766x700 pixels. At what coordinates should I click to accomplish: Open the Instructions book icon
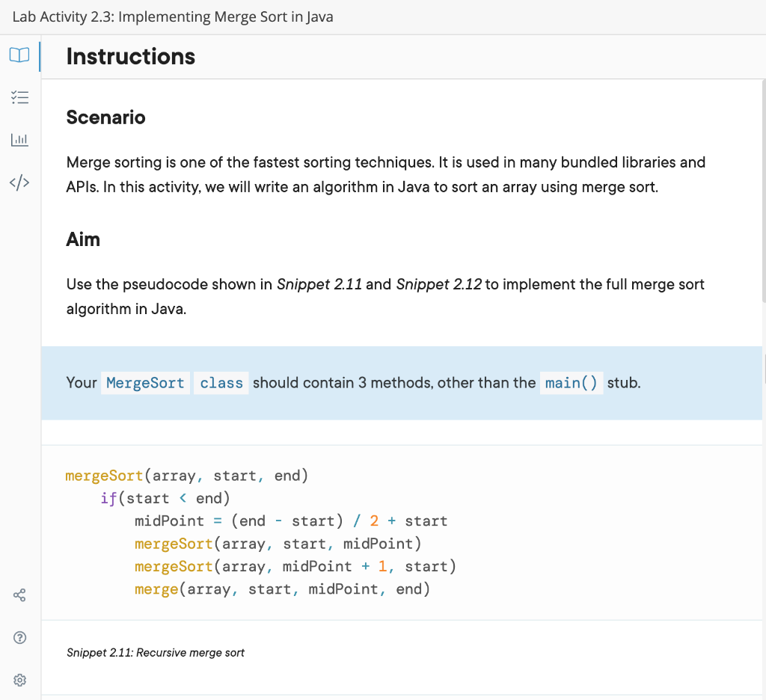[19, 55]
